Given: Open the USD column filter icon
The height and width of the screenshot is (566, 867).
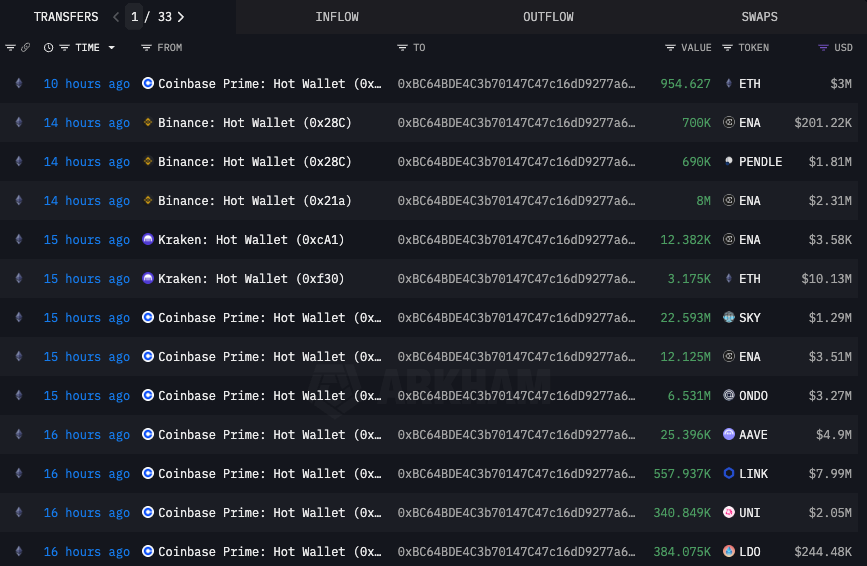Looking at the screenshot, I should coord(823,48).
